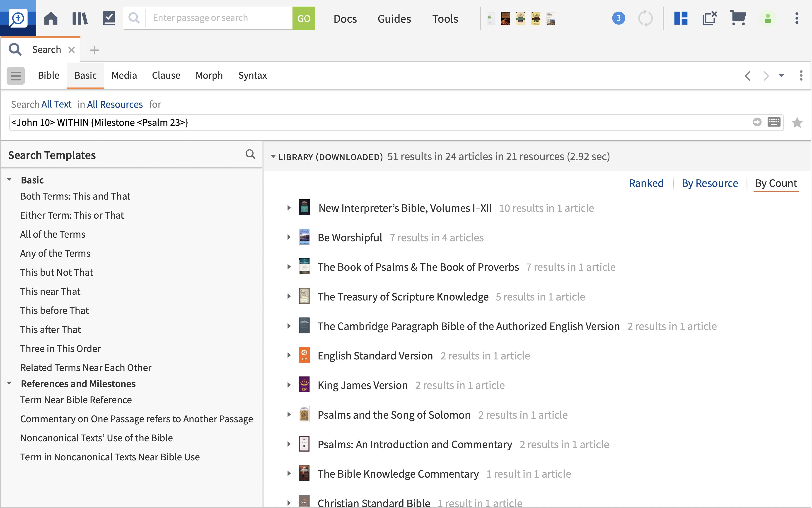This screenshot has height=508, width=812.
Task: Choose 'Both Terms: This and That' template
Action: (x=75, y=196)
